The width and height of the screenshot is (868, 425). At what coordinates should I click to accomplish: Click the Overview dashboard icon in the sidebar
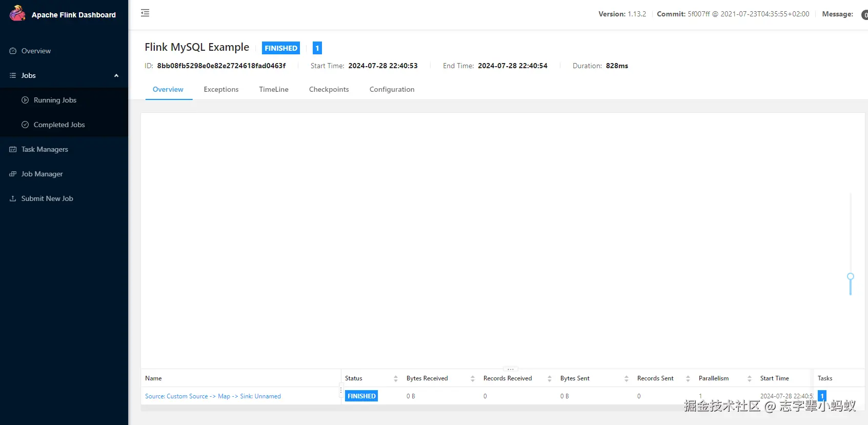tap(13, 51)
